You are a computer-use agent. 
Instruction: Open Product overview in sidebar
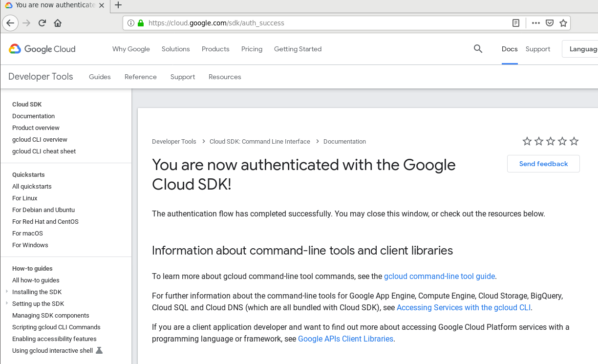coord(36,128)
